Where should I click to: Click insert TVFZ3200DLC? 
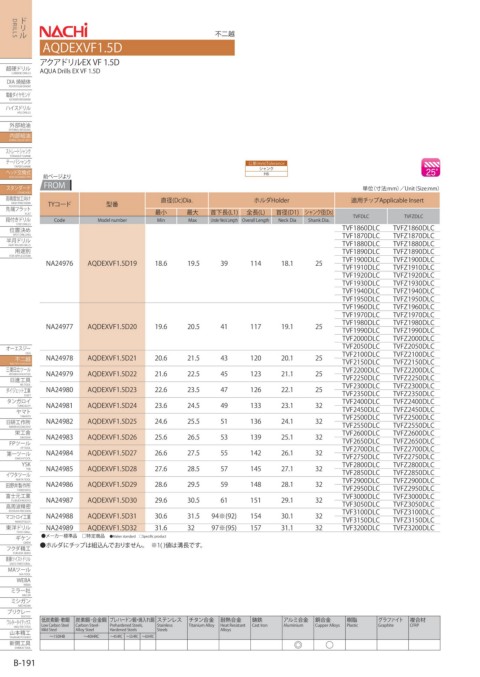pyautogui.click(x=414, y=528)
